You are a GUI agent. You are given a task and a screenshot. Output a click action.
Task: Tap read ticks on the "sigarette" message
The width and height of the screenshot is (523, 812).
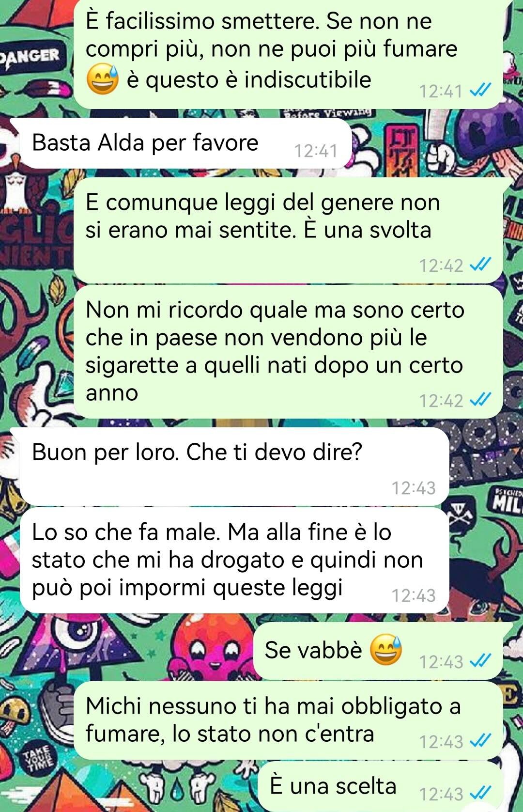click(481, 400)
